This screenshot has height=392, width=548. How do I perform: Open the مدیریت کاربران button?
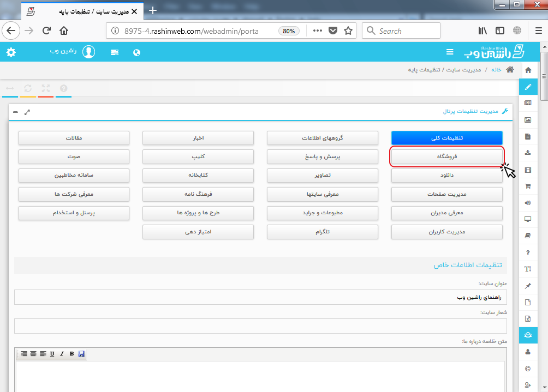pos(446,232)
